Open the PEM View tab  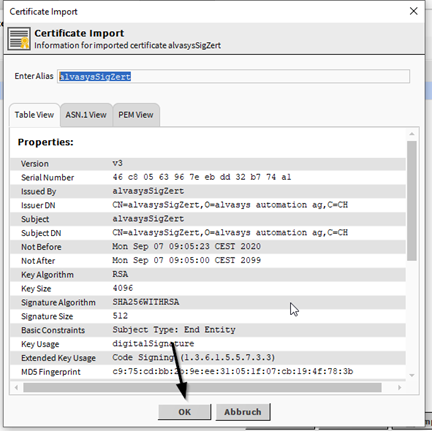click(x=136, y=115)
